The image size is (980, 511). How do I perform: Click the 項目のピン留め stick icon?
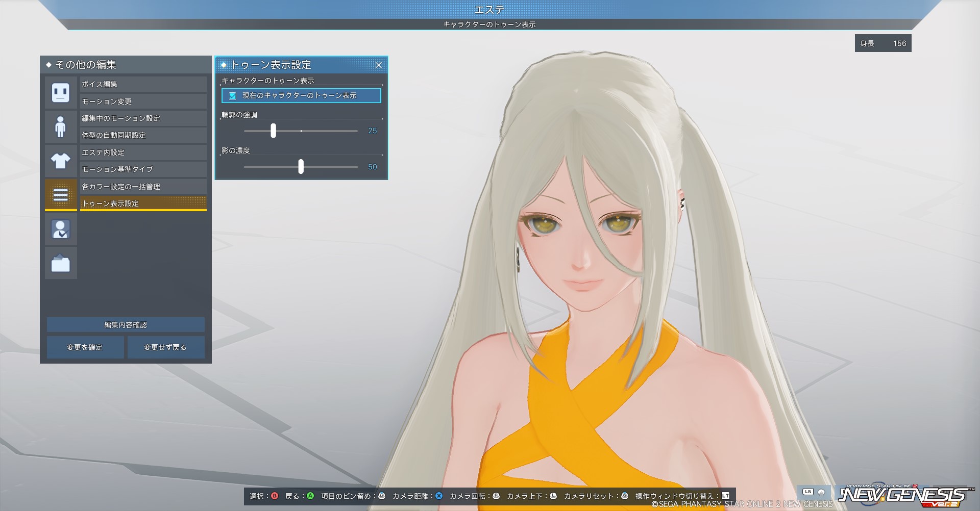pyautogui.click(x=382, y=496)
